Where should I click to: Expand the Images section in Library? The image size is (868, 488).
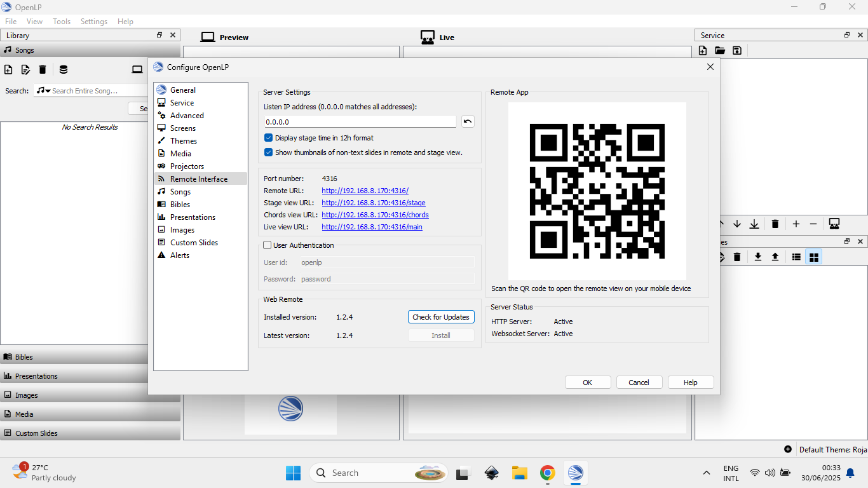pos(90,395)
